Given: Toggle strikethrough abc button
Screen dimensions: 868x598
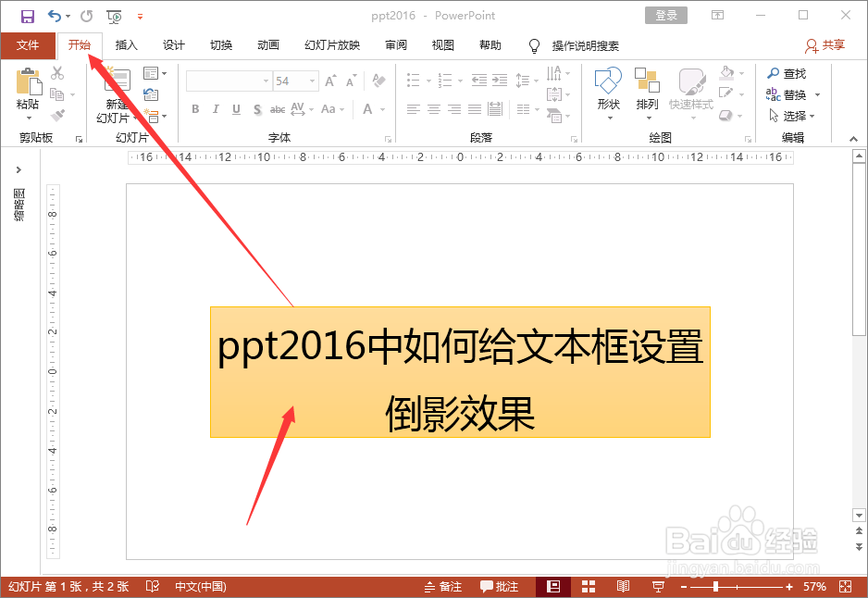Looking at the screenshot, I should tap(278, 109).
